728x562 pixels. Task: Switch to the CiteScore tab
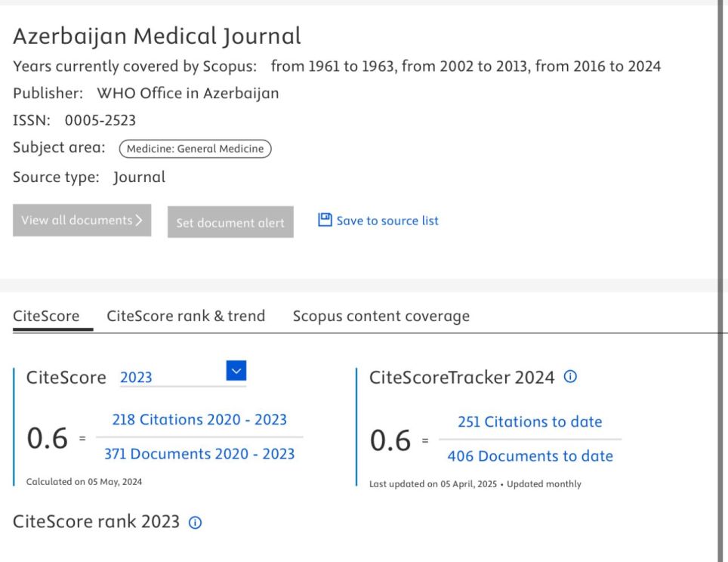46,317
